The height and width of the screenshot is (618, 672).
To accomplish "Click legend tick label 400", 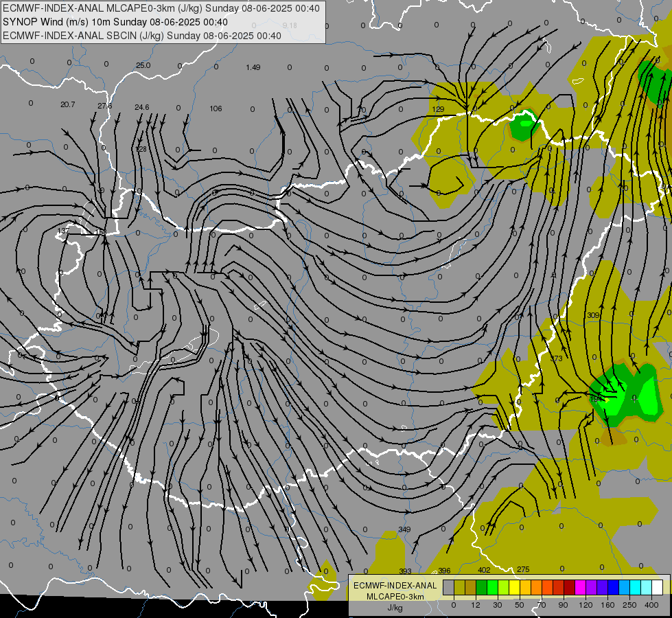I will click(651, 605).
